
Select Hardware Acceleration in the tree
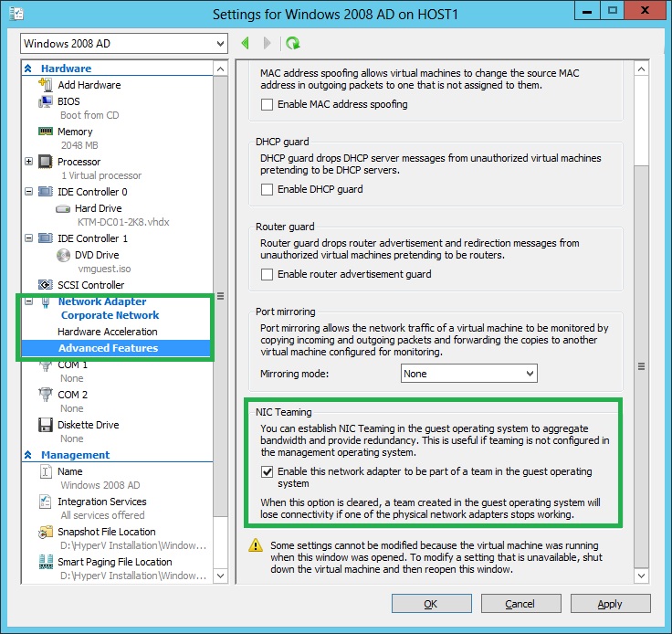[x=107, y=332]
